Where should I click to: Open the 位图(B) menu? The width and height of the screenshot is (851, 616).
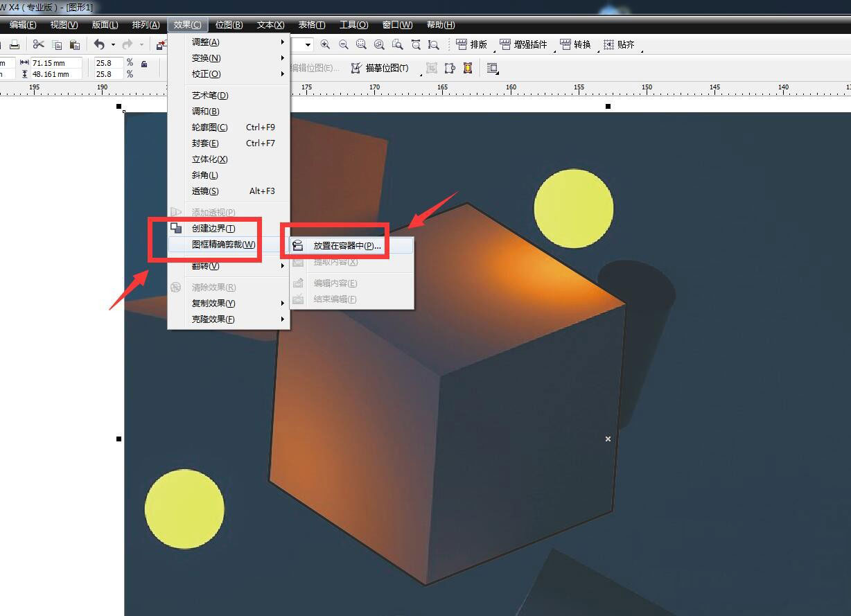(x=229, y=25)
